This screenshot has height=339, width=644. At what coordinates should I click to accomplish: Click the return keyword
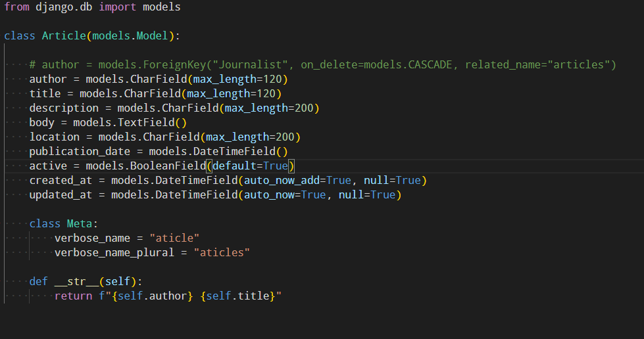pyautogui.click(x=73, y=296)
